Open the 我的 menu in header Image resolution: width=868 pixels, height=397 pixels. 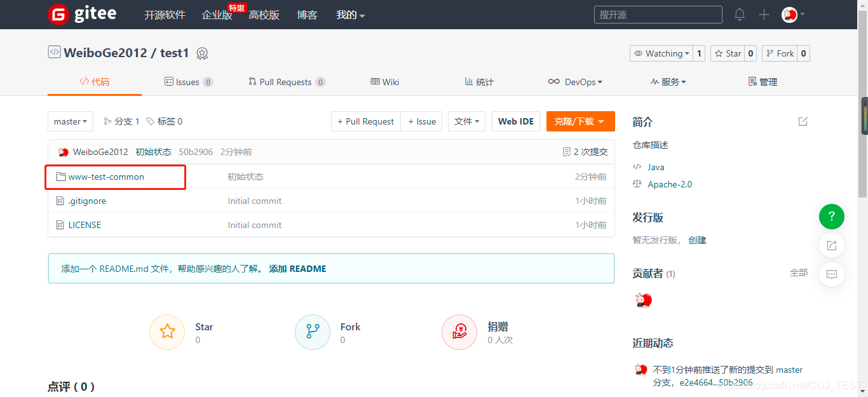click(x=350, y=15)
